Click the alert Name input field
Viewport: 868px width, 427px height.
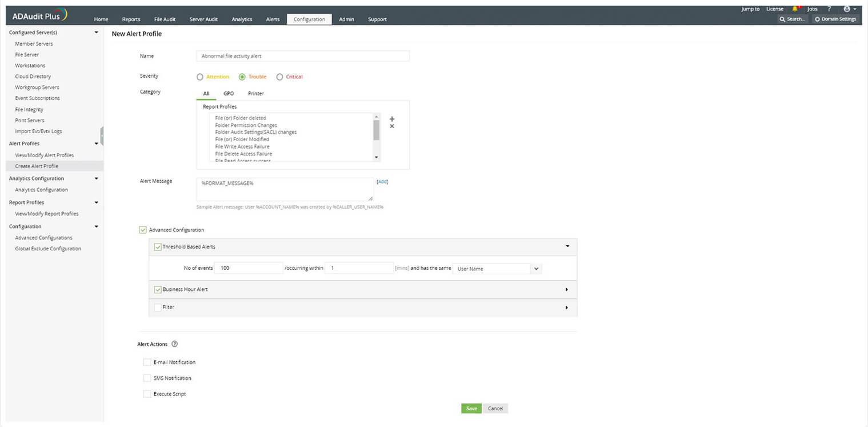(x=303, y=56)
